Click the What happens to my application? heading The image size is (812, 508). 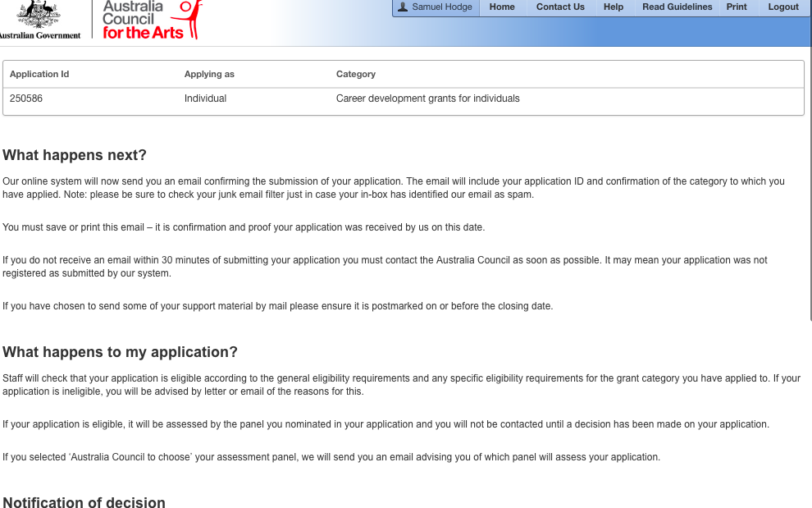120,352
